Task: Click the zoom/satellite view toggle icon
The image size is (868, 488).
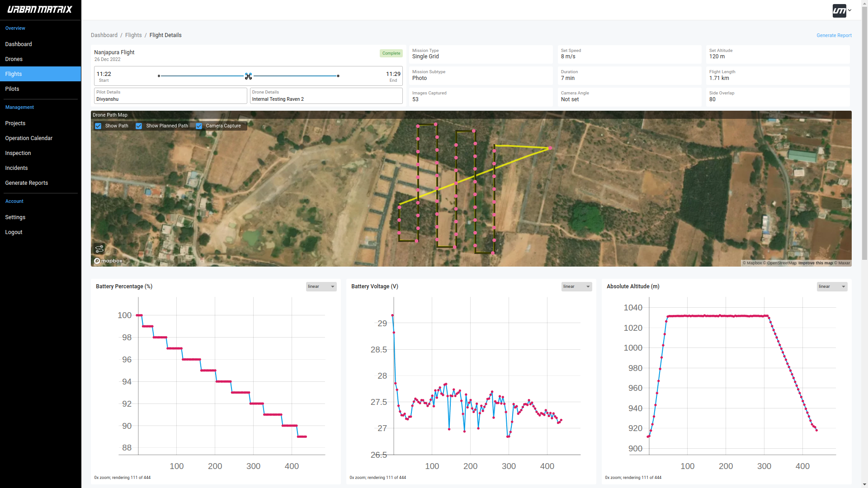Action: 99,249
